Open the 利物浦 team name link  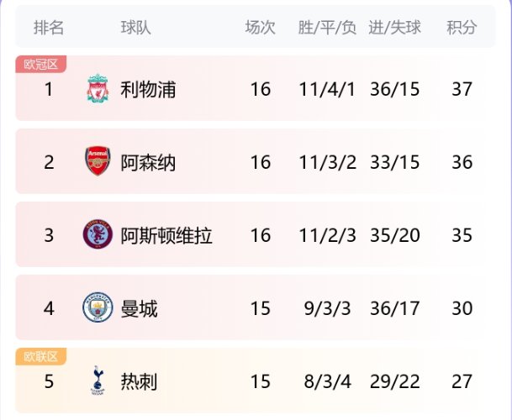pyautogui.click(x=148, y=89)
